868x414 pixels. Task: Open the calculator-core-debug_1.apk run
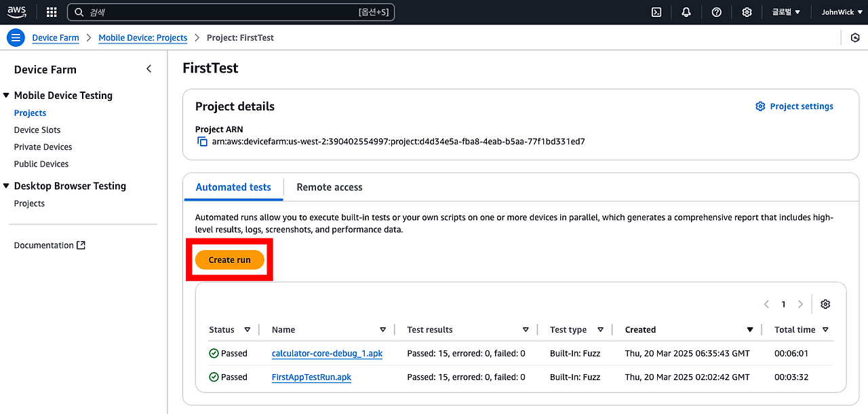click(327, 354)
